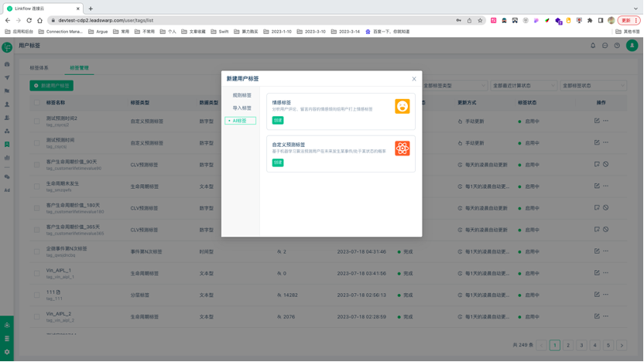The image size is (644, 362).
Task: Toggle the select-all checkbox in table header
Action: [x=36, y=102]
